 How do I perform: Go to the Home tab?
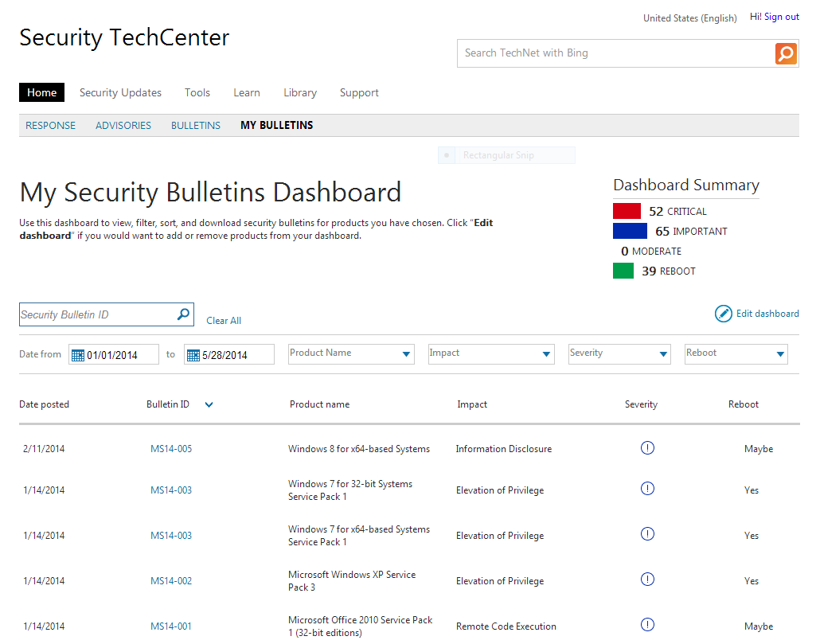(x=41, y=92)
